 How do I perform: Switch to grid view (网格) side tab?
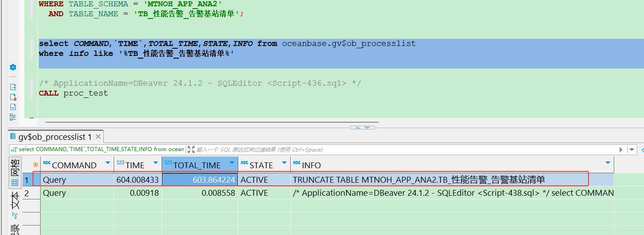(14, 173)
